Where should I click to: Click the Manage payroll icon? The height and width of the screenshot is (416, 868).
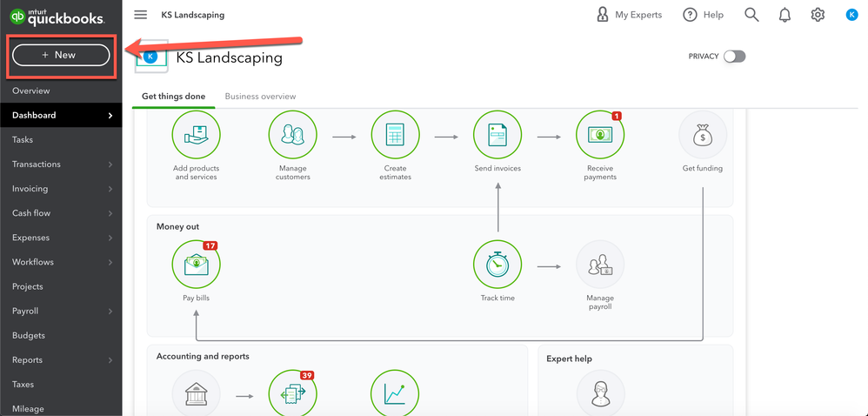[x=600, y=265]
